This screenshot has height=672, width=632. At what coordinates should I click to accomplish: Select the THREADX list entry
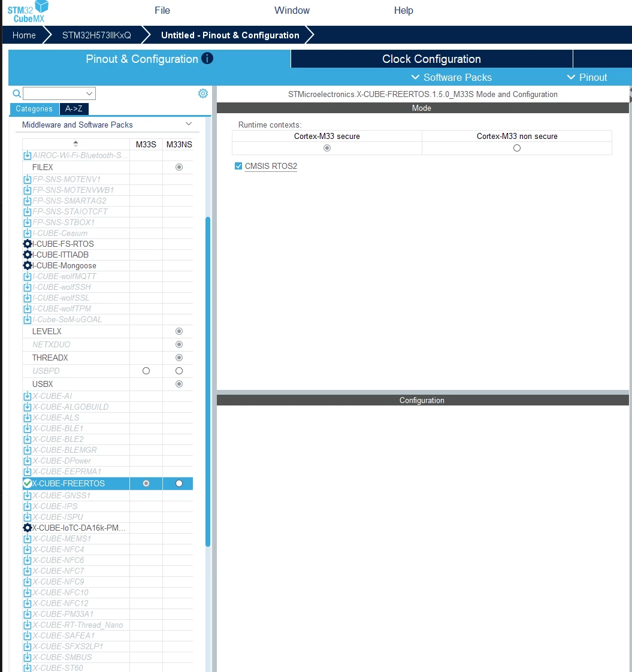point(50,358)
